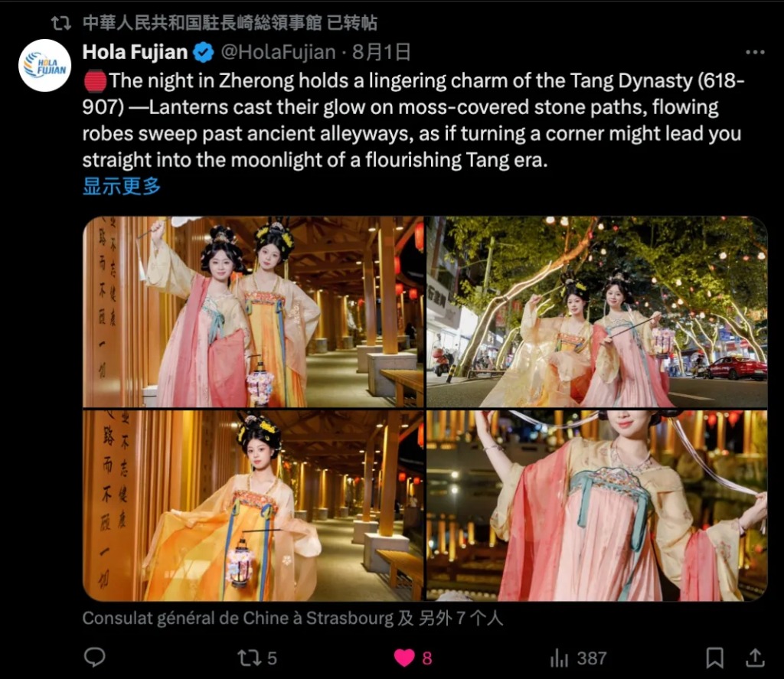Open bottom-left photo with lantern

tap(253, 505)
